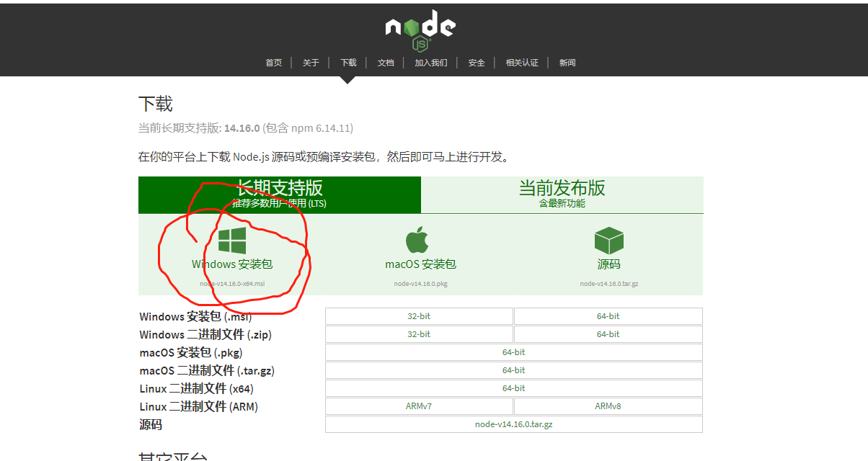Click the macOS 二进制文件 (.tar.gz) row label
Screen dimensions: 868x461
(207, 371)
